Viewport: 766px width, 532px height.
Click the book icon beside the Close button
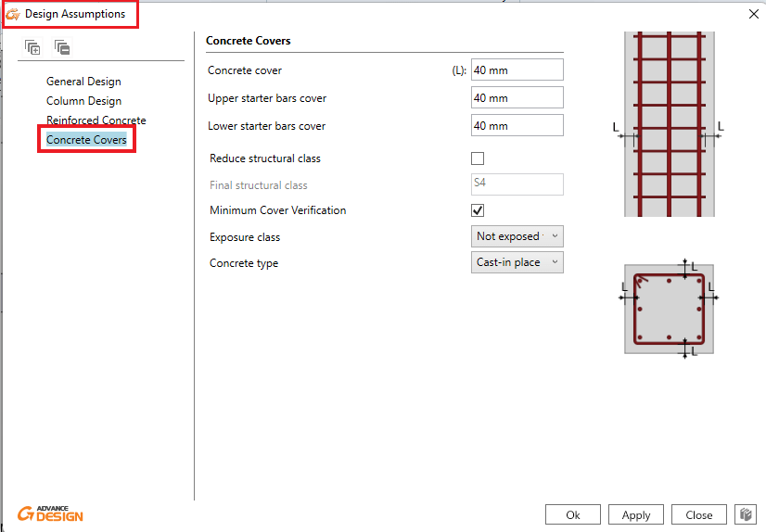[x=746, y=514]
